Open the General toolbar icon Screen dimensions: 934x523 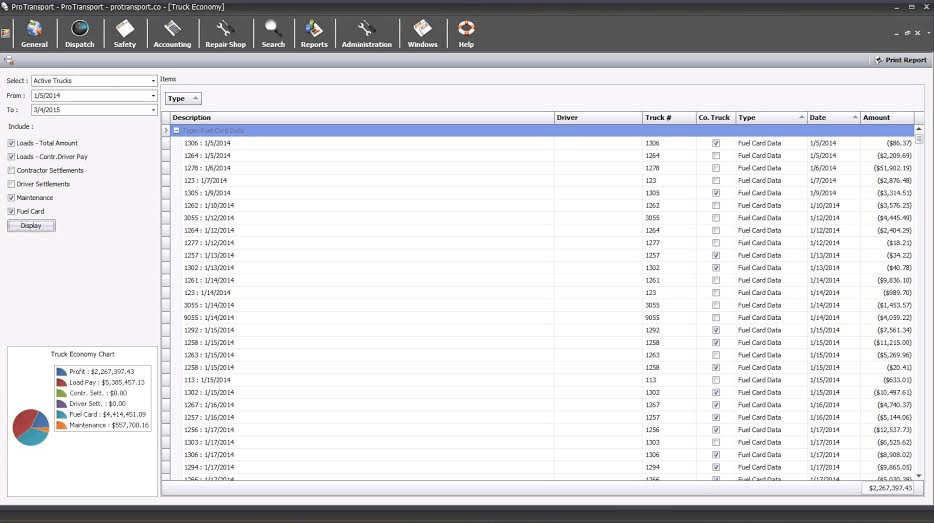(34, 33)
